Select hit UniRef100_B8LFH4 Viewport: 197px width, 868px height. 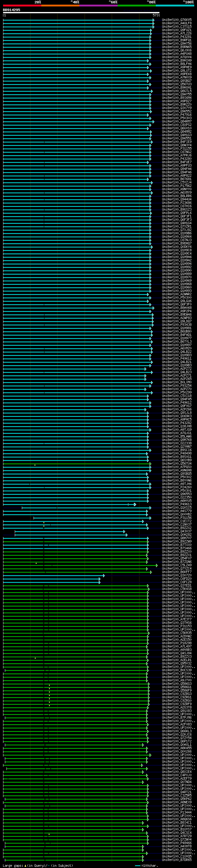pyautogui.click(x=177, y=64)
